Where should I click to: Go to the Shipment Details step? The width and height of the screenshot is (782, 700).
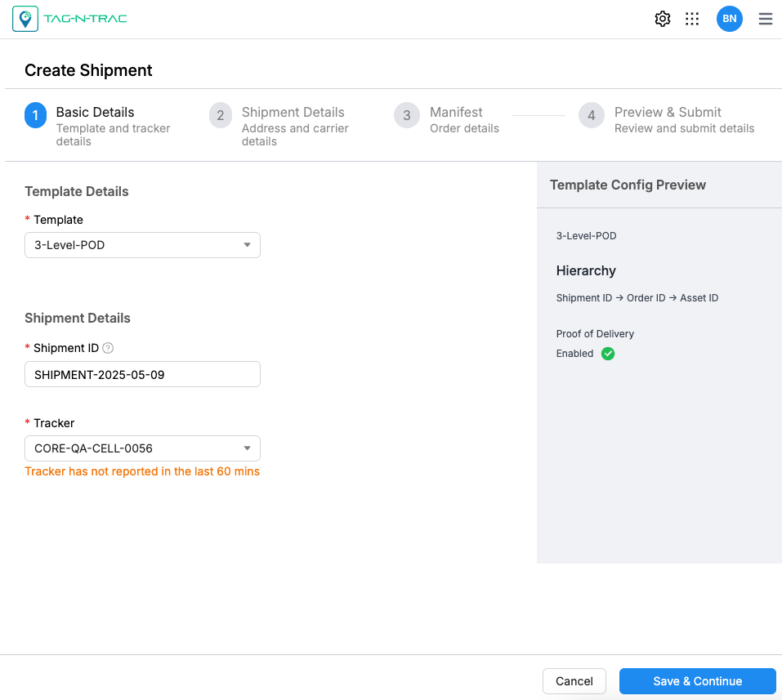[x=293, y=113]
